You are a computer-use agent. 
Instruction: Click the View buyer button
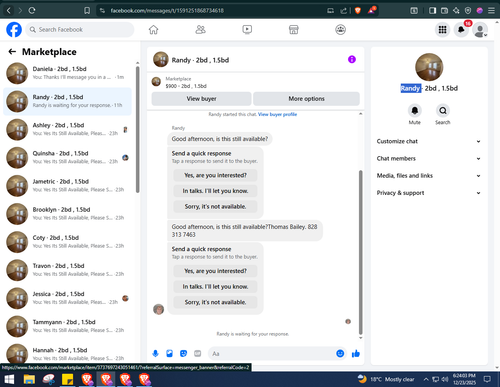(x=201, y=99)
